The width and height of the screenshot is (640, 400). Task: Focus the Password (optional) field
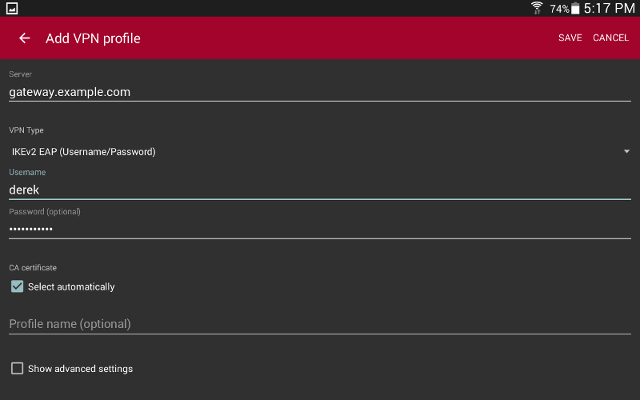pos(320,229)
